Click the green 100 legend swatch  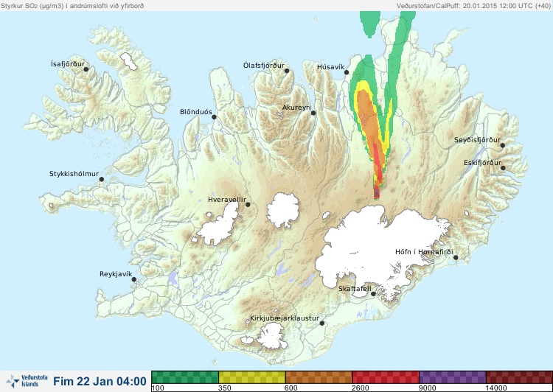pyautogui.click(x=185, y=377)
